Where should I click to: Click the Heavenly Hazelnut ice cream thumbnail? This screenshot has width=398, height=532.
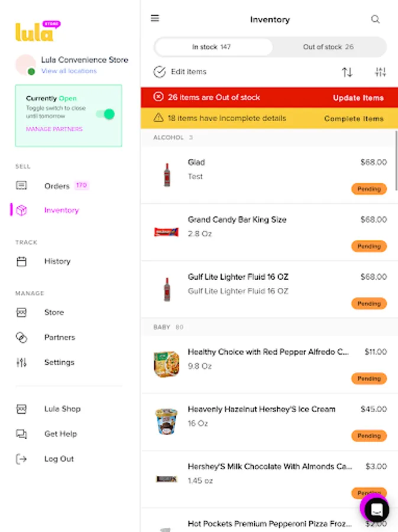click(166, 422)
